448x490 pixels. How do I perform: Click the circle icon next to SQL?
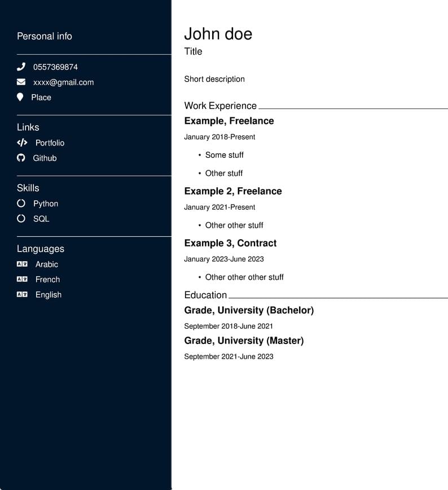point(21,218)
